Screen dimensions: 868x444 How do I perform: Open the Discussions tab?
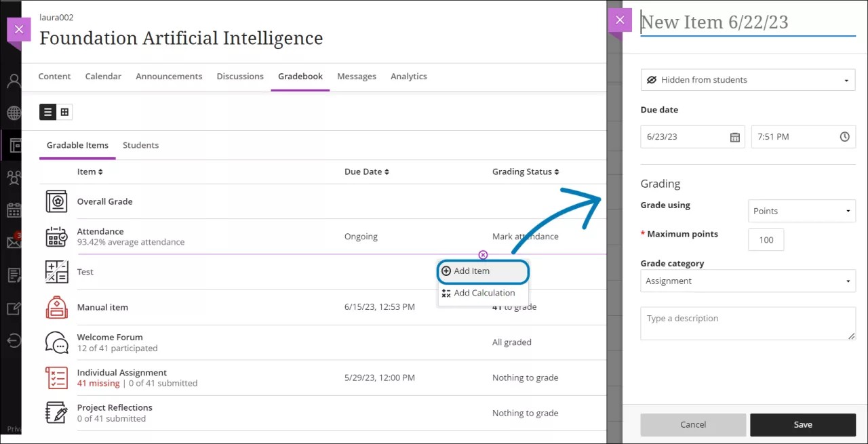240,76
